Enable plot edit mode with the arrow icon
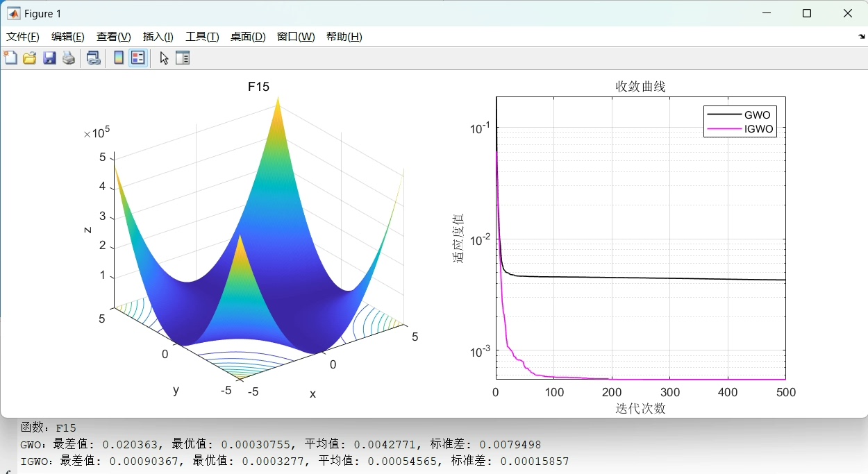The height and width of the screenshot is (474, 868). (164, 58)
